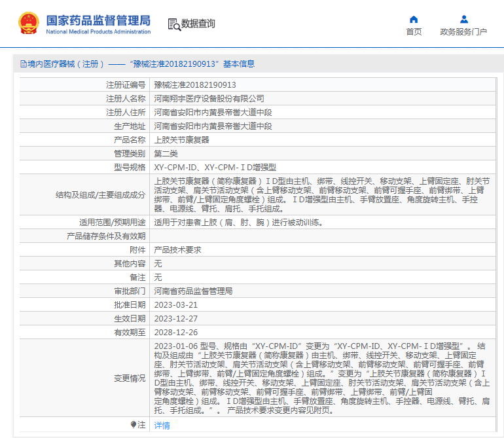504x438 pixels.
Task: Click the 型号规格 row label
Action: pyautogui.click(x=130, y=168)
